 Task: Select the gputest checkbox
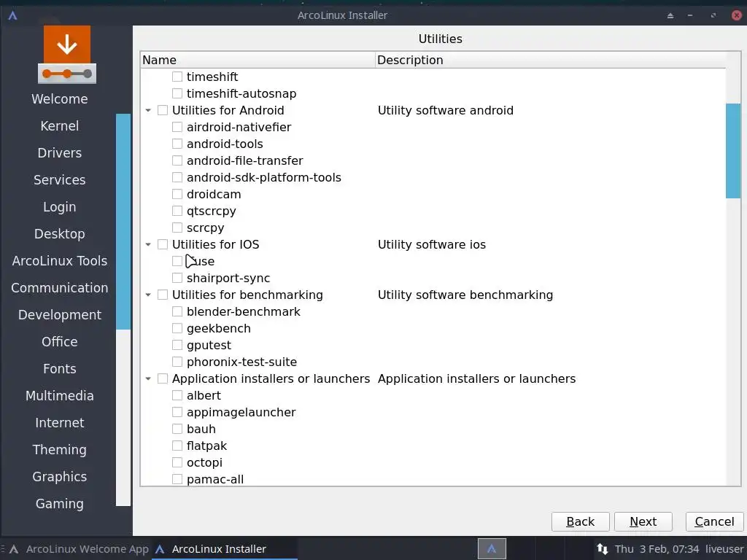pos(177,345)
